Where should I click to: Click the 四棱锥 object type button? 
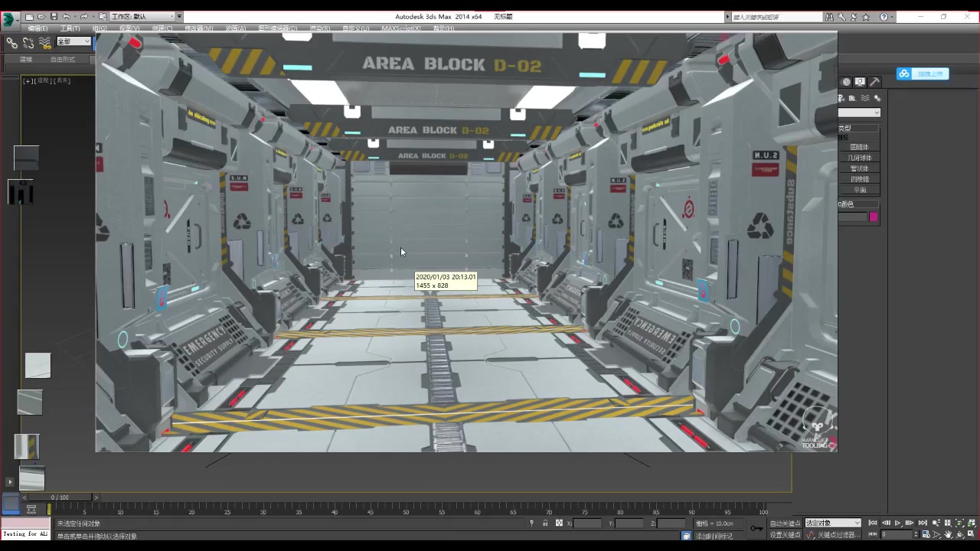[x=859, y=179]
